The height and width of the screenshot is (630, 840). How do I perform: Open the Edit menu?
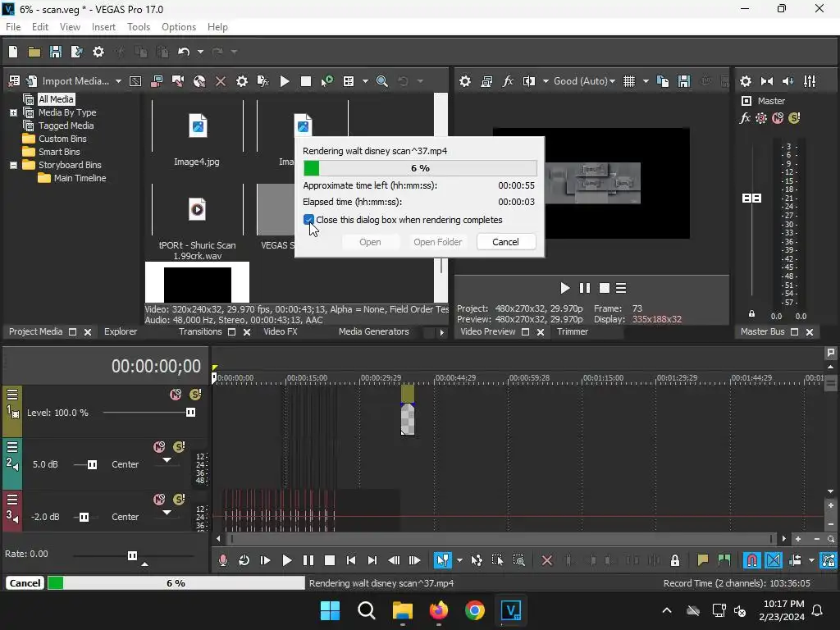pos(40,27)
